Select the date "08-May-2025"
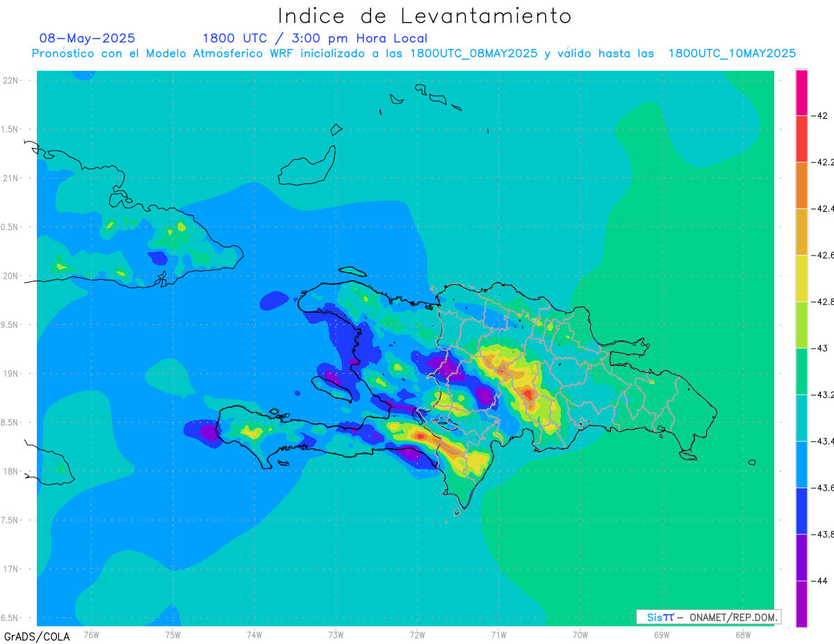Image resolution: width=834 pixels, height=644 pixels. (87, 38)
